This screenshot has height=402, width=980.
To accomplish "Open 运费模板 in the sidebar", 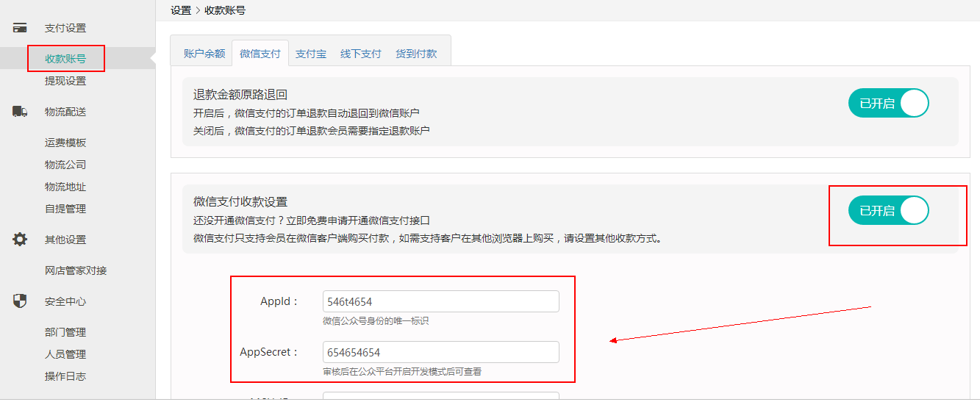I will tap(65, 143).
